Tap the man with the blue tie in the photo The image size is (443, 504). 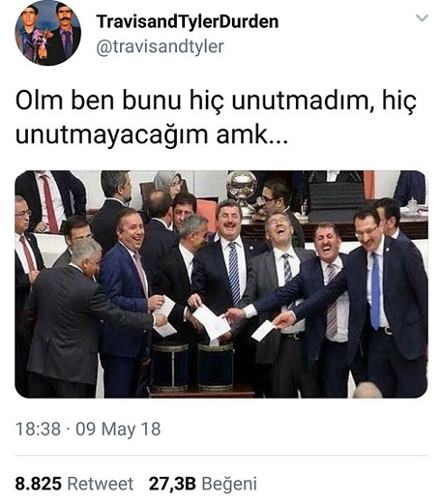pos(389,300)
